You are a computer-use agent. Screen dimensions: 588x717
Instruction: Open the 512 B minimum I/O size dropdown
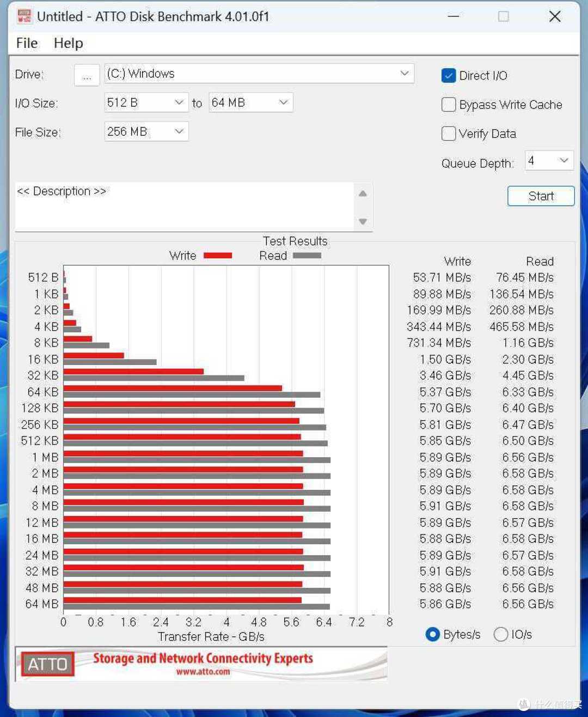click(146, 102)
